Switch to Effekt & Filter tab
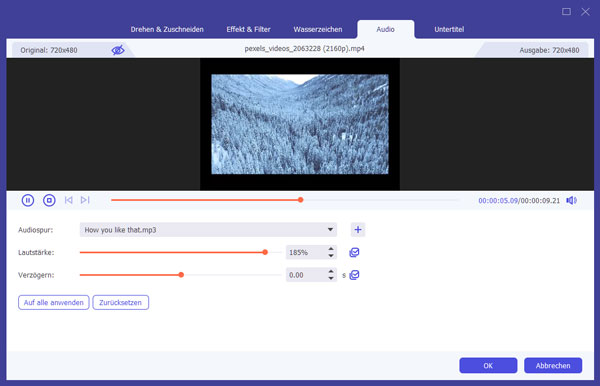Screen dimensions: 600x386 click(248, 29)
